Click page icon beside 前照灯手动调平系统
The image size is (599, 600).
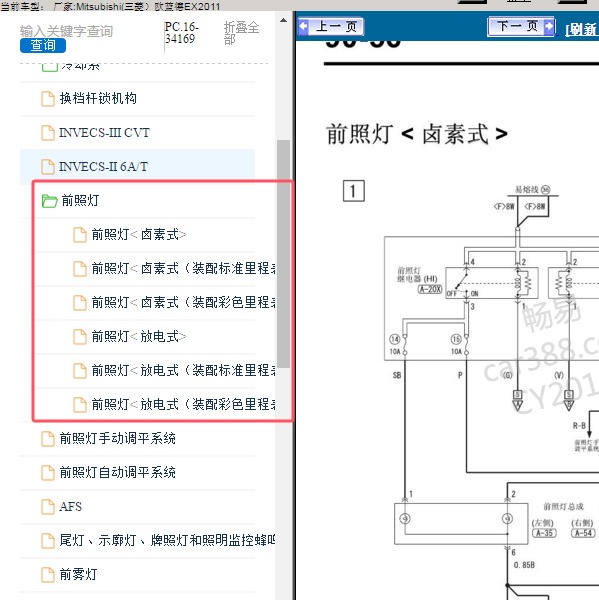(48, 439)
